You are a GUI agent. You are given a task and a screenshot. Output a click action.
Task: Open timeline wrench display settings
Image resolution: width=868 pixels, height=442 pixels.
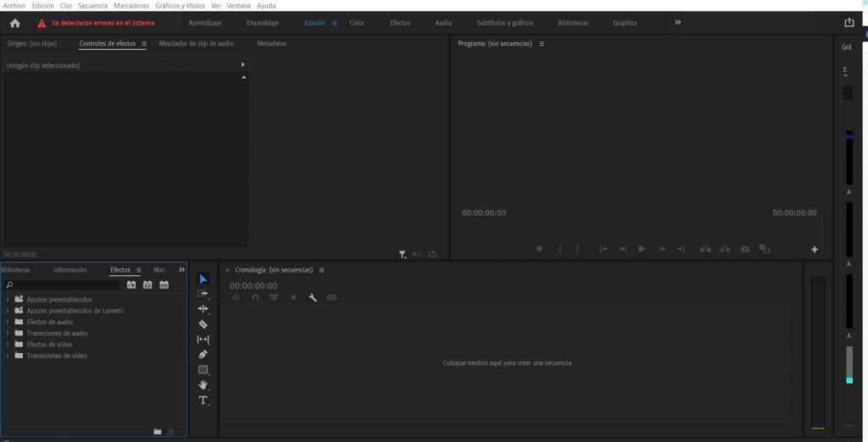click(x=313, y=297)
